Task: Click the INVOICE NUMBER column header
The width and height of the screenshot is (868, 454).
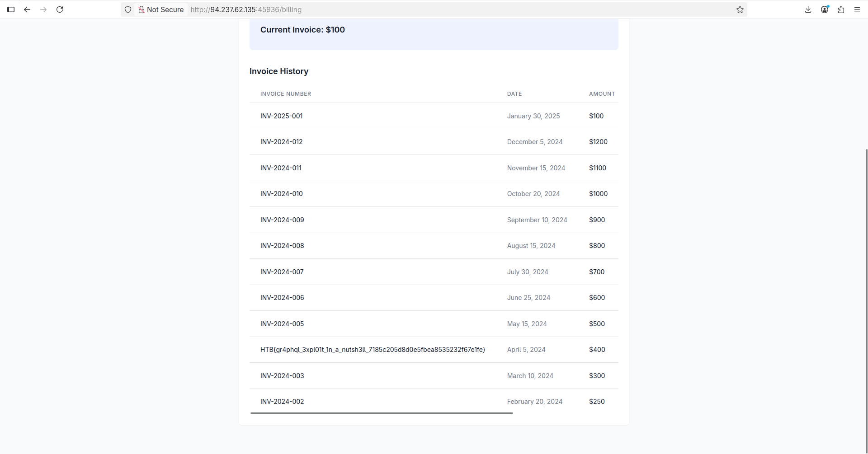Action: [x=286, y=94]
